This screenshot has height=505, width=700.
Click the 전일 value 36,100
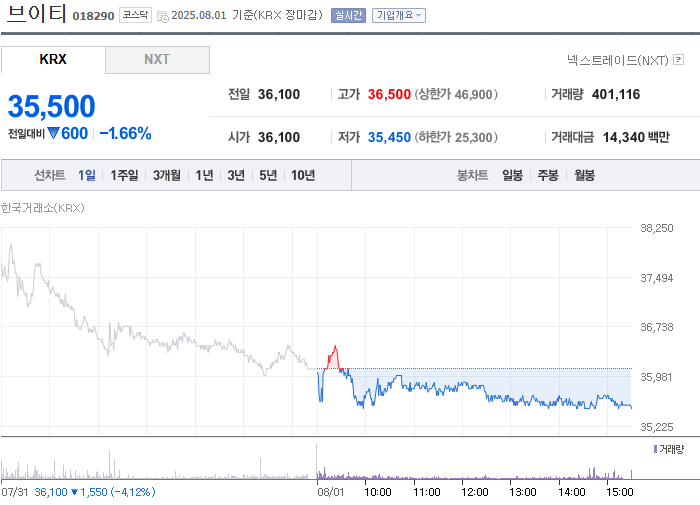pyautogui.click(x=279, y=94)
